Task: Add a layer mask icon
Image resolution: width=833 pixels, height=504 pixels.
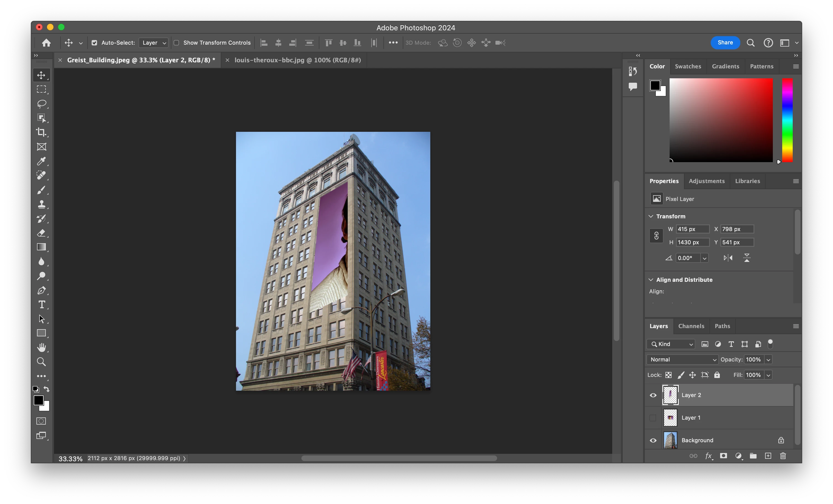Action: tap(723, 456)
